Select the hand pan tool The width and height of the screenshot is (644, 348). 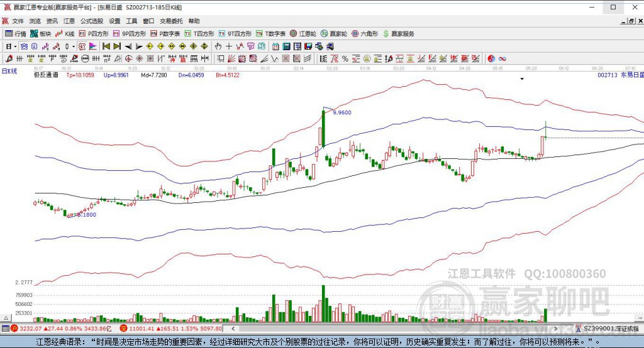coord(218,46)
